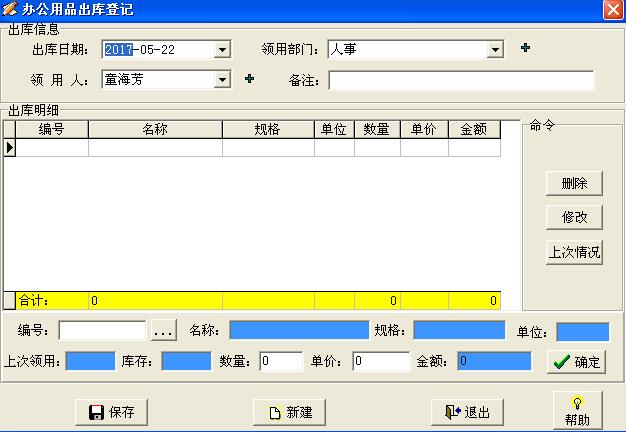Screen dimensions: 626x432
Task: Click the blue 上次领用 field
Action: 91,361
